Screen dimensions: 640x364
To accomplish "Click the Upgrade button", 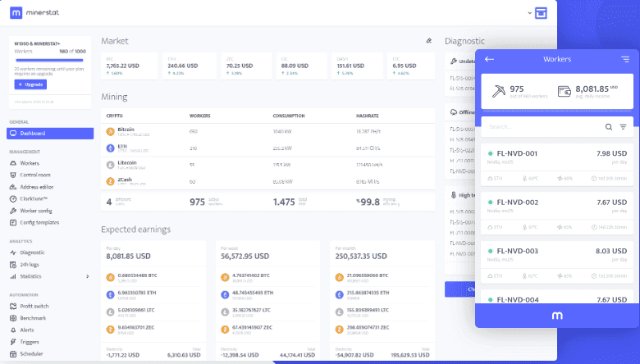I will coord(31,84).
